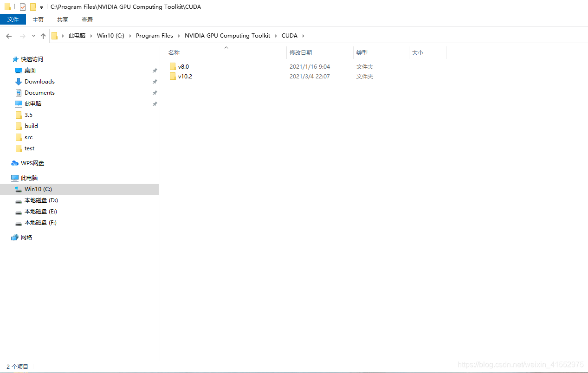
Task: Select 快速访问 in navigation pane
Action: 32,59
